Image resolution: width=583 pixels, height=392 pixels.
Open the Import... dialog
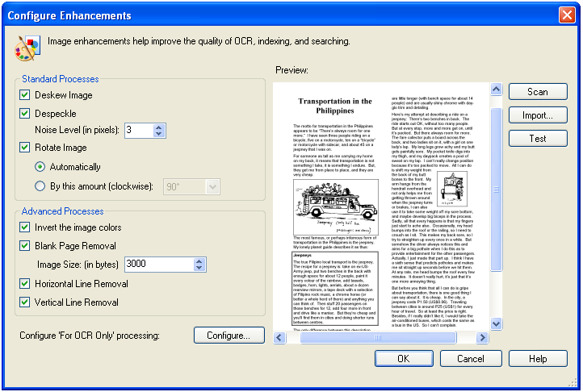coord(538,115)
